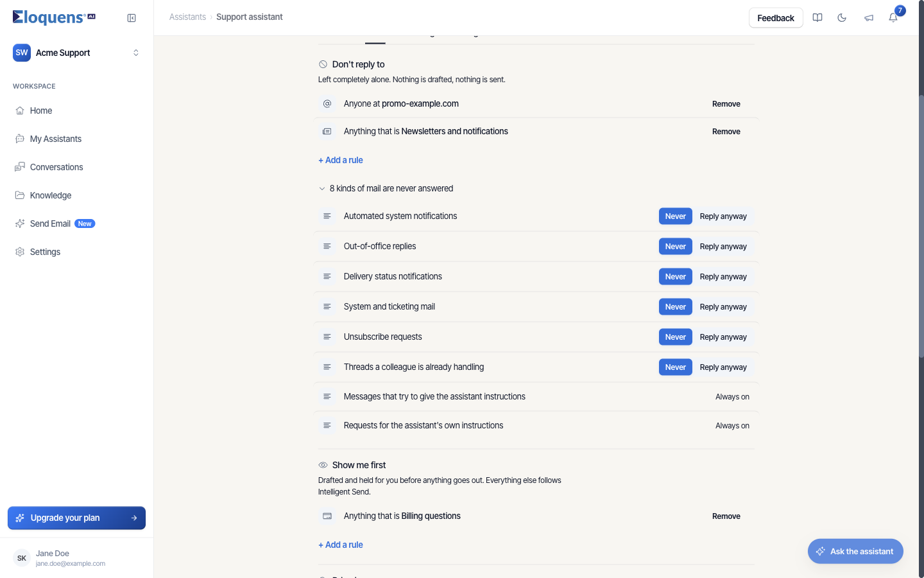This screenshot has width=924, height=578.
Task: Collapse the 8 kinds of mail list
Action: [x=386, y=188]
